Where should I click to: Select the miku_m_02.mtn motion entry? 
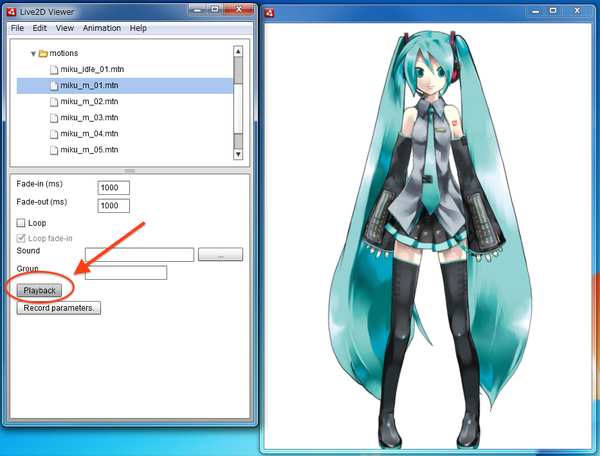pyautogui.click(x=89, y=101)
